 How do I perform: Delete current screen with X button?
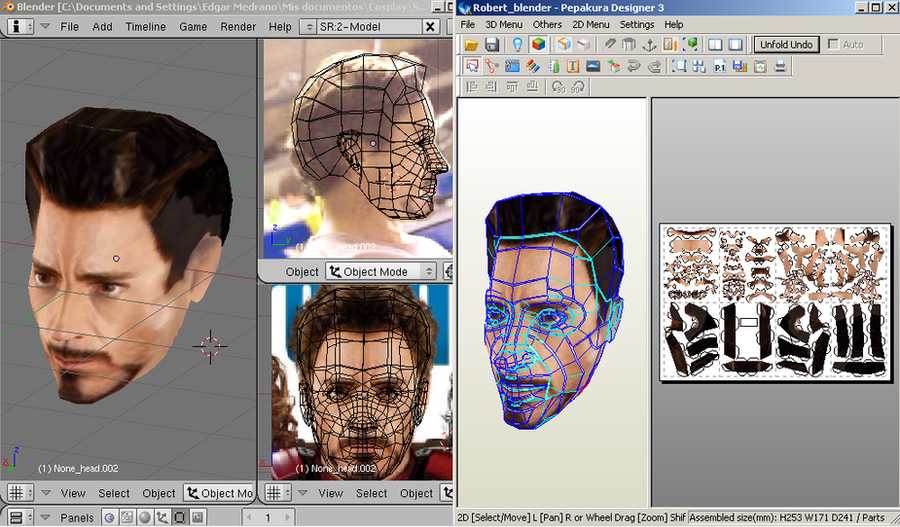[430, 27]
